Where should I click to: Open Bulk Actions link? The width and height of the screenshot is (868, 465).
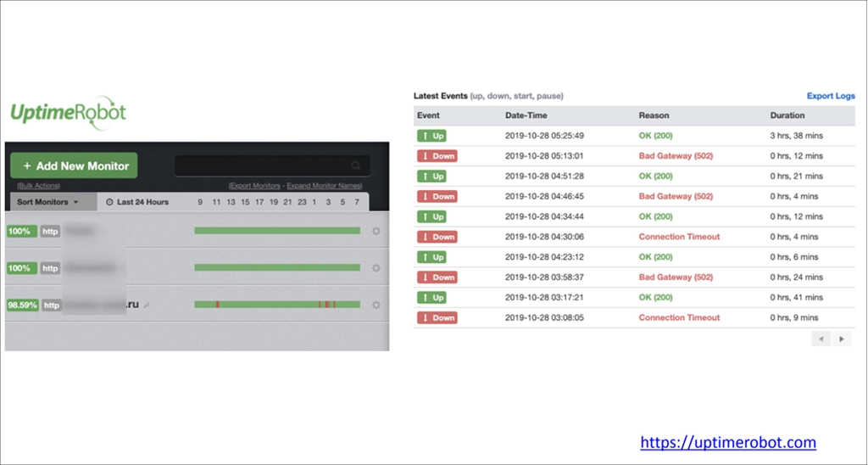coord(38,186)
